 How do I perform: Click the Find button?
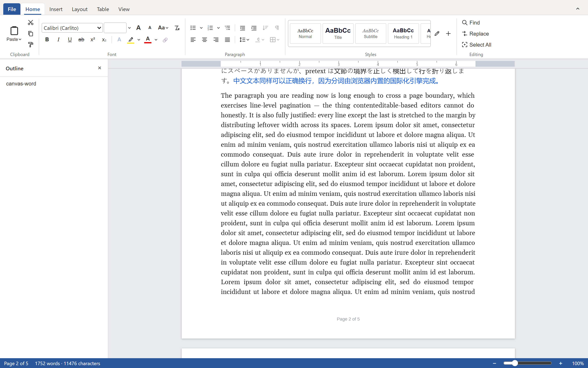[x=471, y=23]
